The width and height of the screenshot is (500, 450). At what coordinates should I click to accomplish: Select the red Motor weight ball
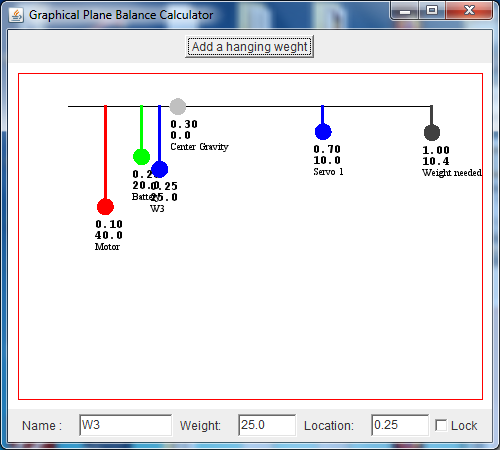point(105,207)
